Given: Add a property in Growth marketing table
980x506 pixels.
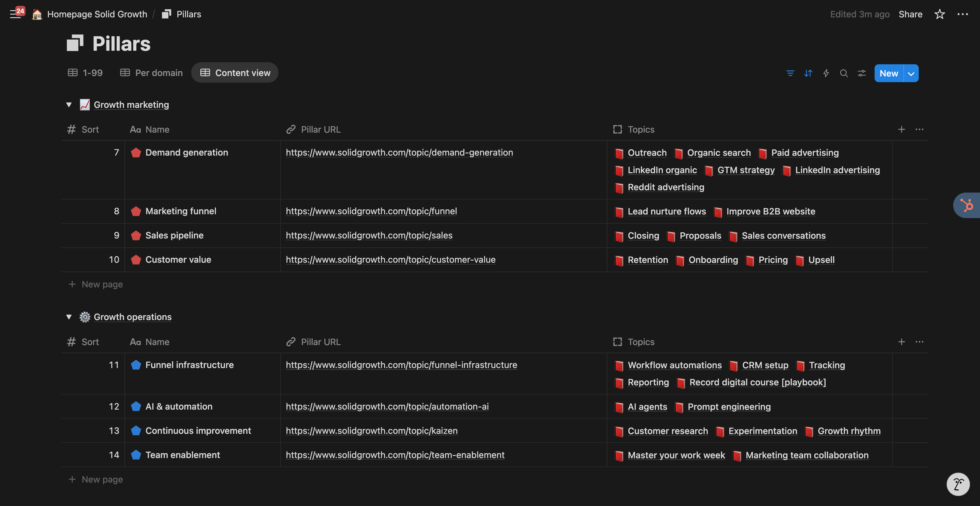Looking at the screenshot, I should 901,130.
